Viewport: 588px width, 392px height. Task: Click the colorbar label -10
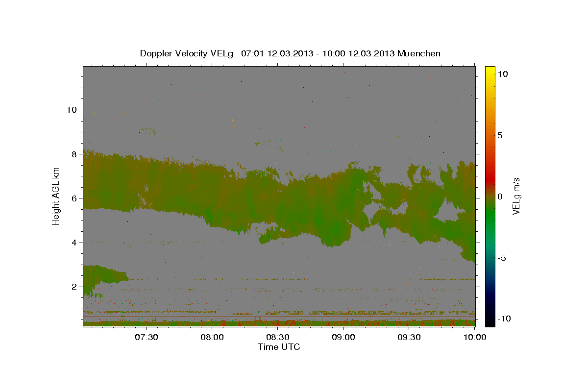click(x=504, y=319)
